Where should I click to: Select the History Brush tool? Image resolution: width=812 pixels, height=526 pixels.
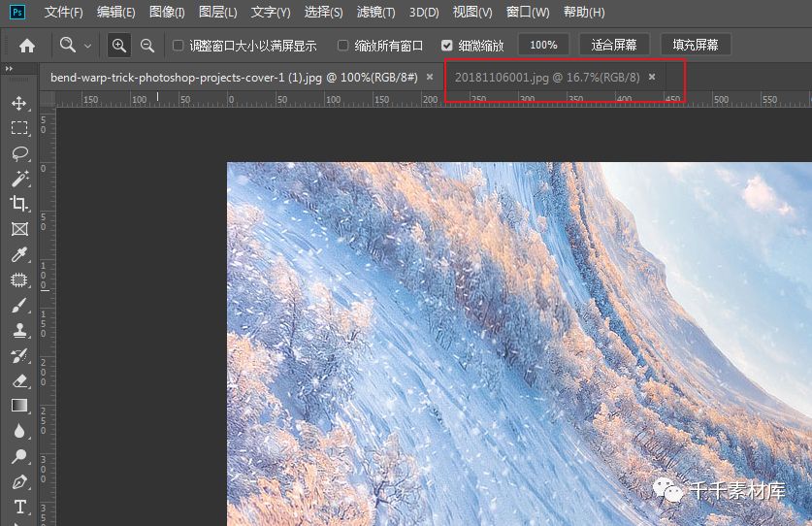click(19, 355)
